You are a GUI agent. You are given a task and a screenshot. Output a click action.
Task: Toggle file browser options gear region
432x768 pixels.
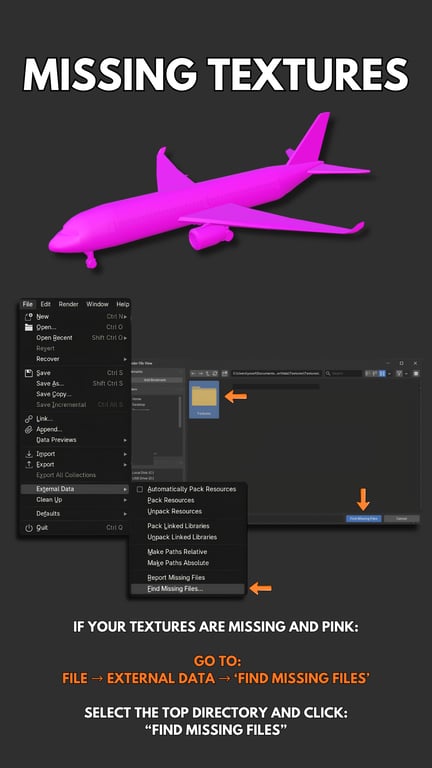click(x=416, y=373)
